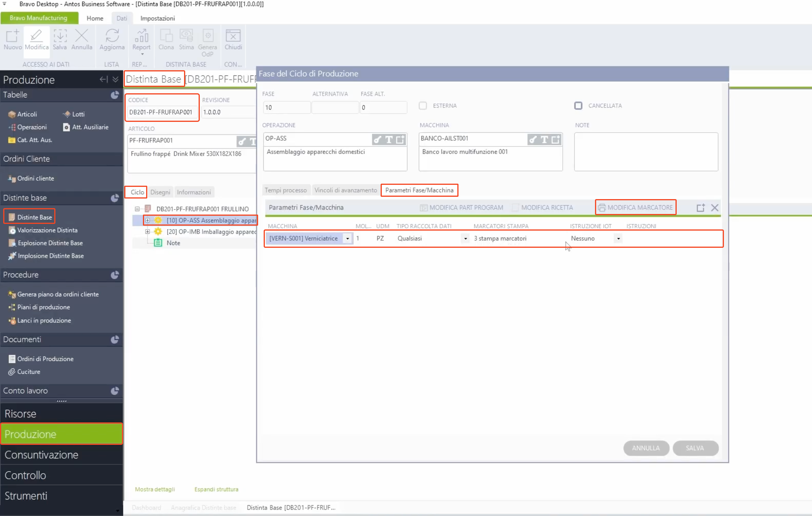Open Valorizzazione Distinta sidebar item

click(x=43, y=230)
